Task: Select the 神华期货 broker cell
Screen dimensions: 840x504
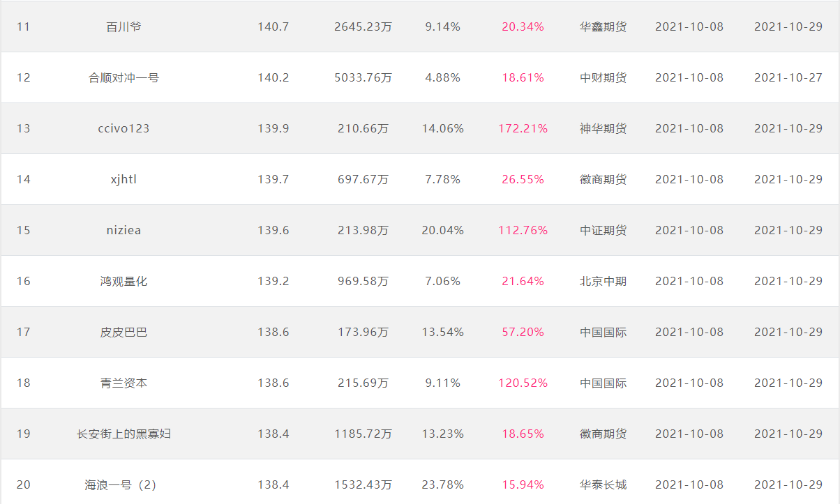Action: (x=603, y=129)
